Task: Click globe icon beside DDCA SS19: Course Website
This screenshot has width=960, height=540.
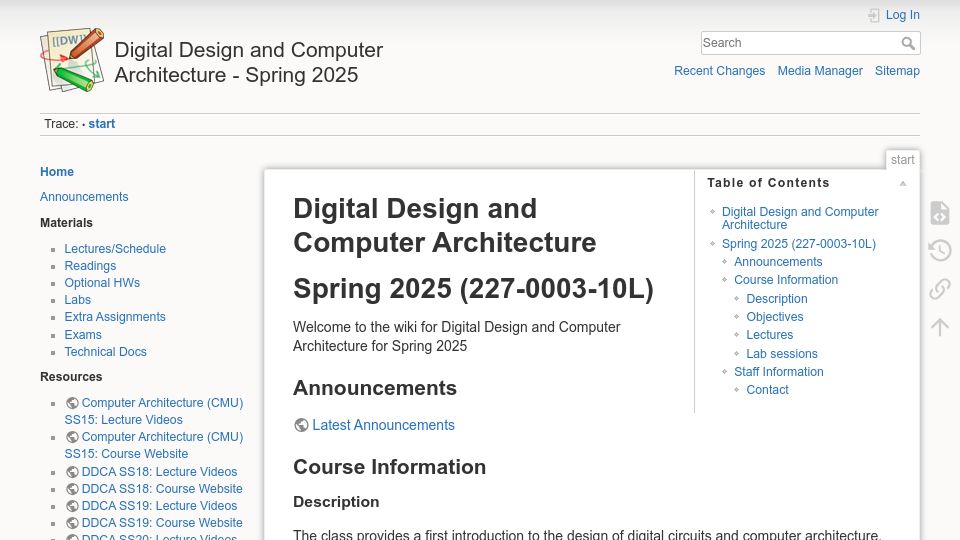Action: (x=72, y=523)
